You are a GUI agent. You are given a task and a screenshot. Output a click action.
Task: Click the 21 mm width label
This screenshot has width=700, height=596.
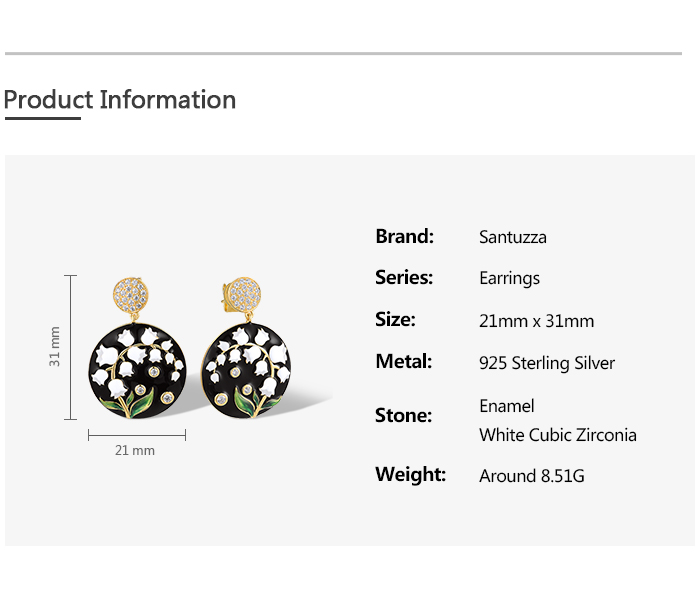click(135, 450)
